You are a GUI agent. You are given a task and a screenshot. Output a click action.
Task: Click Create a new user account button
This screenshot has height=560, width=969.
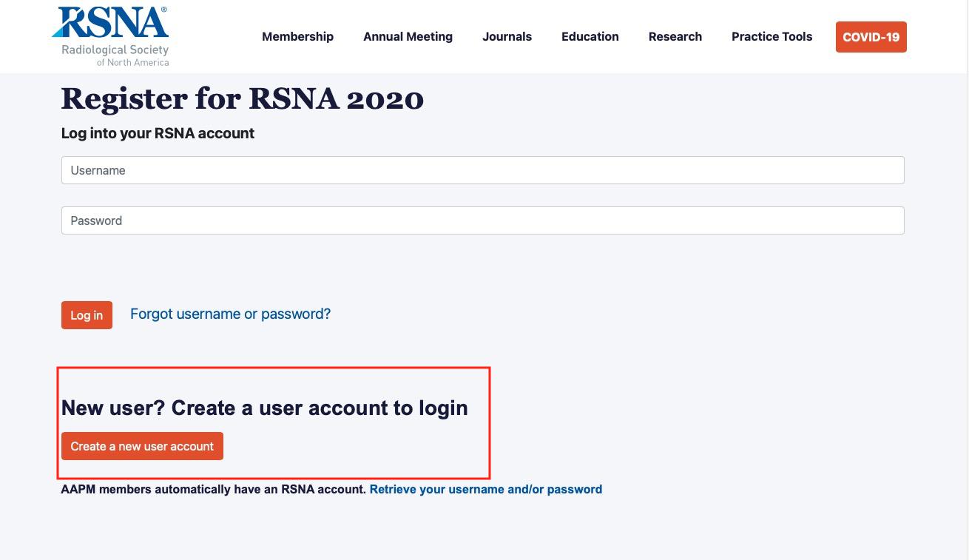(142, 446)
